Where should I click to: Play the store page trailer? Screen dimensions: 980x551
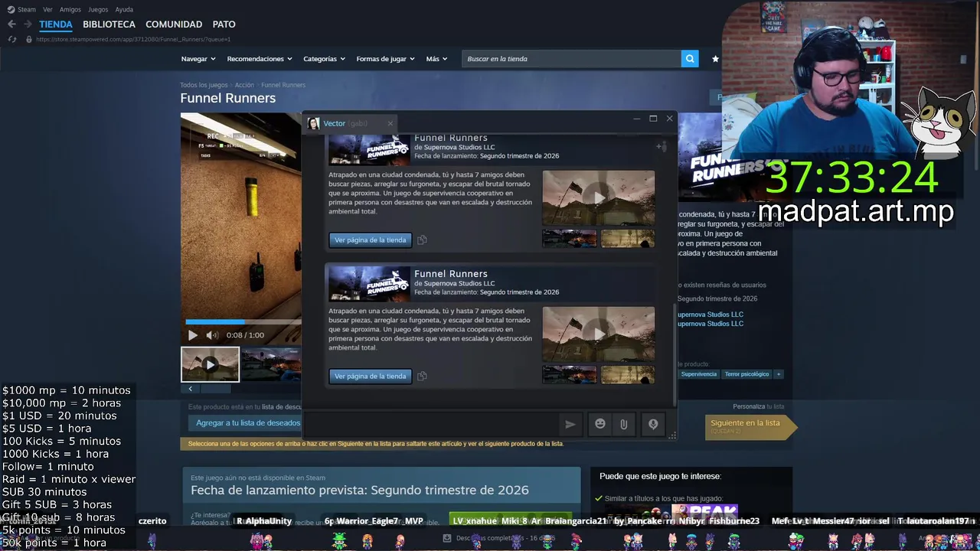click(x=192, y=335)
